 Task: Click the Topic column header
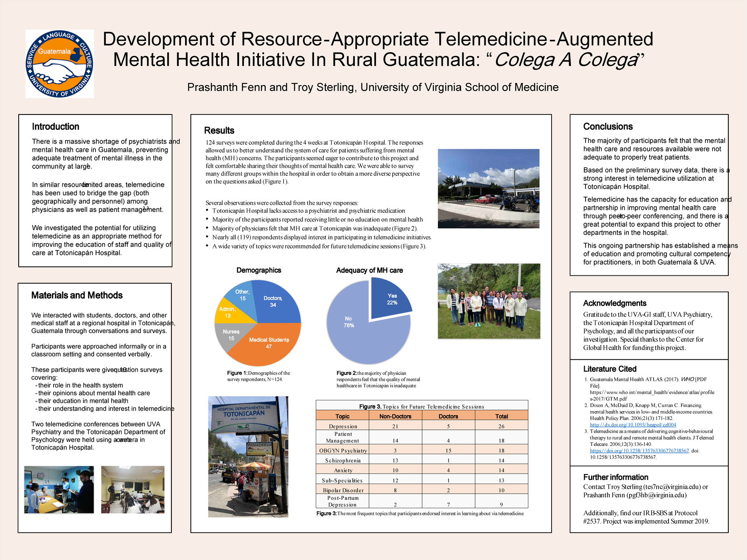point(342,416)
